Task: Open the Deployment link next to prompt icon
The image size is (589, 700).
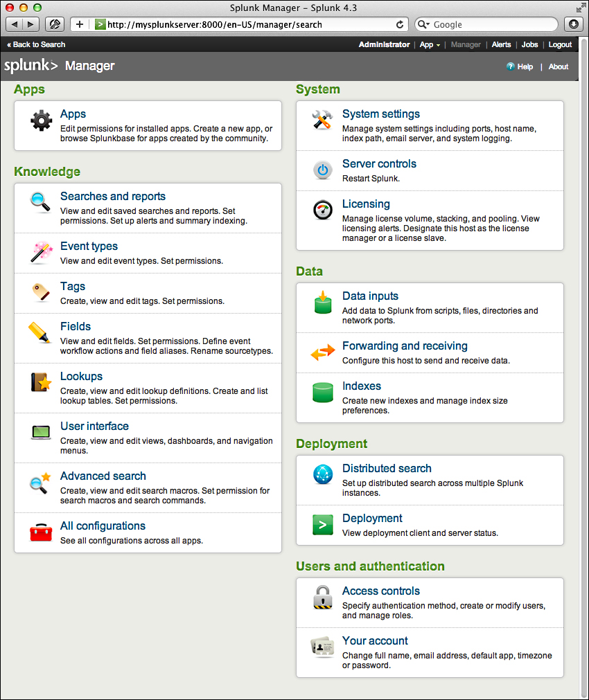Action: (x=372, y=519)
